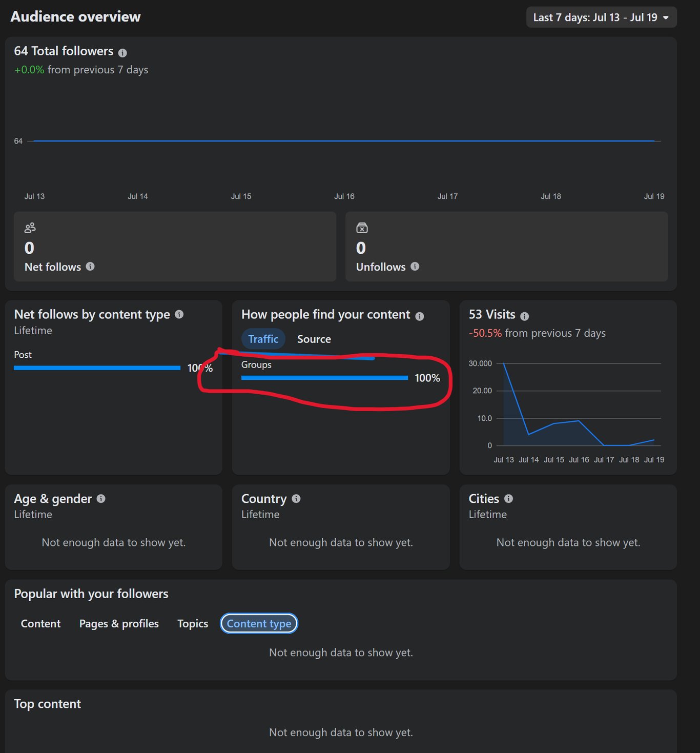
Task: Click 'Not enough data' text under Age & gender
Action: (114, 542)
